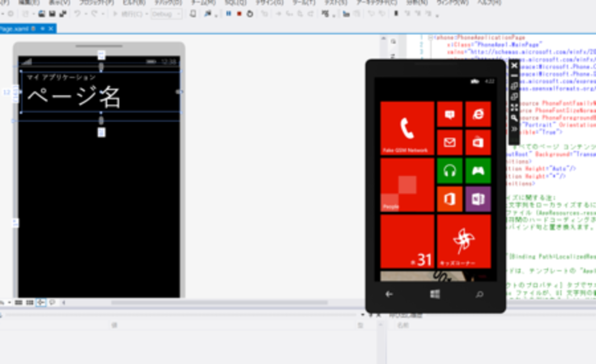Minimize the emulator from its side toolbar
Viewport: 596px width, 364px height.
[x=514, y=76]
